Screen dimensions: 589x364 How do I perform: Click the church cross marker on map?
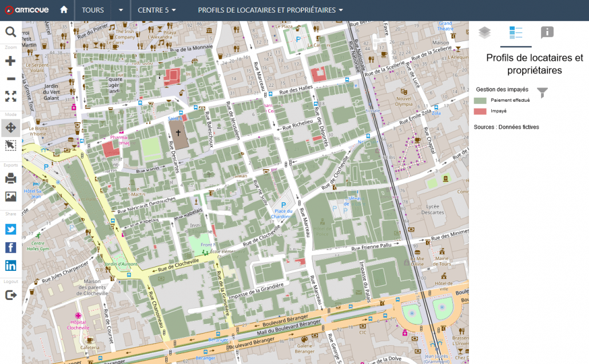178,133
